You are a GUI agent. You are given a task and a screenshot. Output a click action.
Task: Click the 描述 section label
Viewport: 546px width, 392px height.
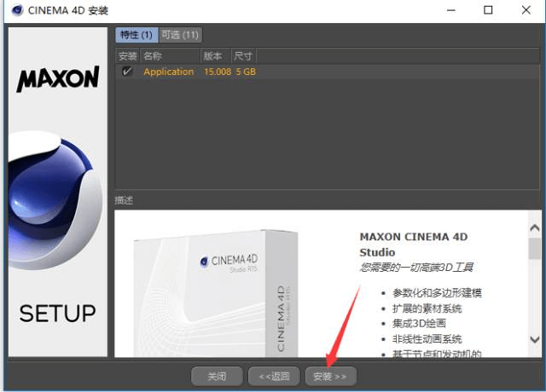click(x=124, y=200)
